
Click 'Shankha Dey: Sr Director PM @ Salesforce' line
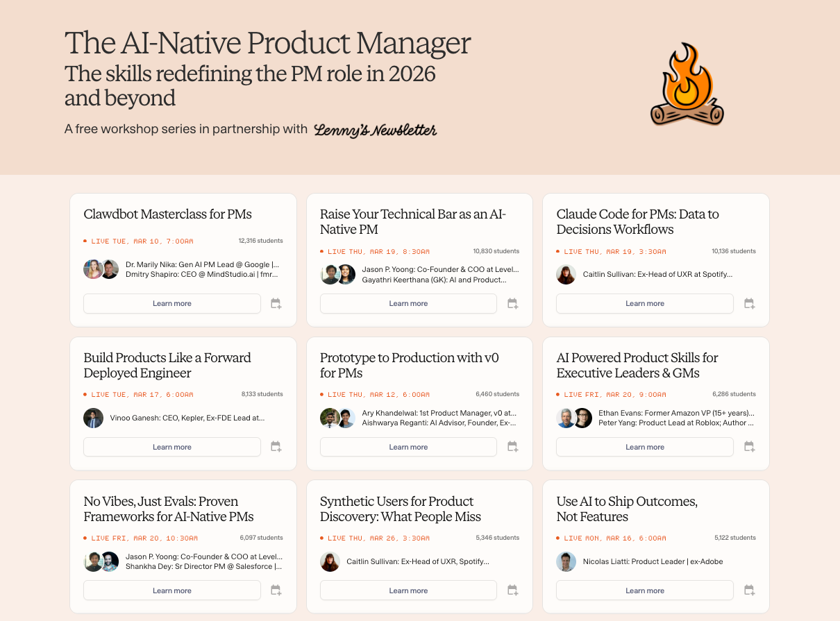[204, 566]
